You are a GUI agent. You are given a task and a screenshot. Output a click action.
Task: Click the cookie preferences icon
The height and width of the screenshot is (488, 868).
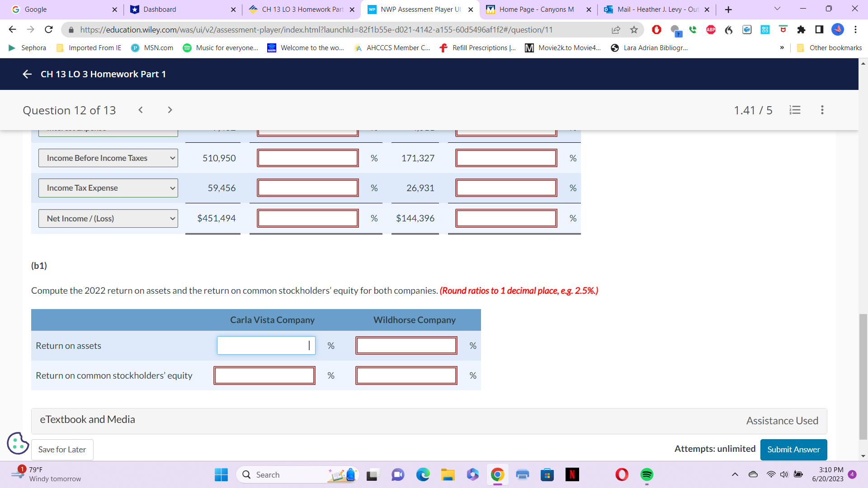18,443
